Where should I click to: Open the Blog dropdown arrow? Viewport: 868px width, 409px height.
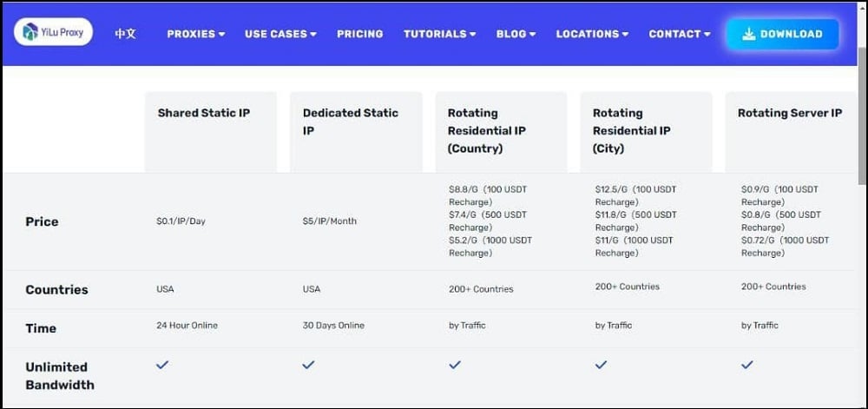(x=533, y=34)
